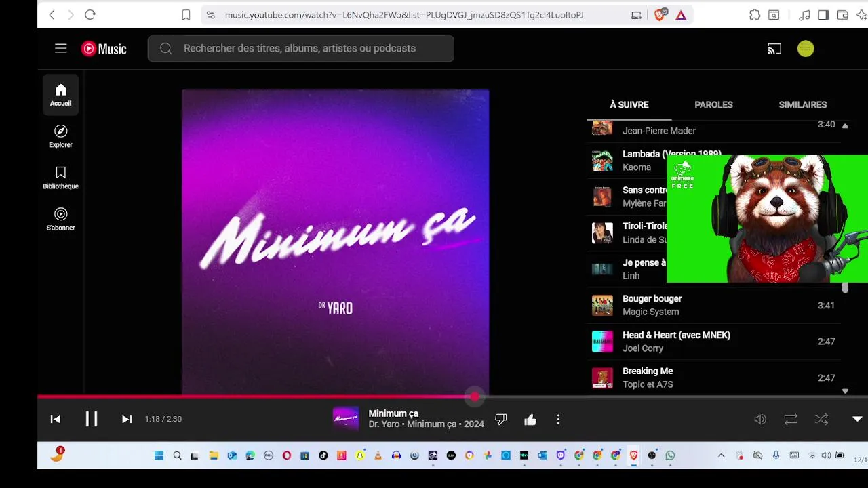Click the Dr. Yaro artist link in player bar
Image resolution: width=868 pixels, height=488 pixels.
[x=384, y=424]
